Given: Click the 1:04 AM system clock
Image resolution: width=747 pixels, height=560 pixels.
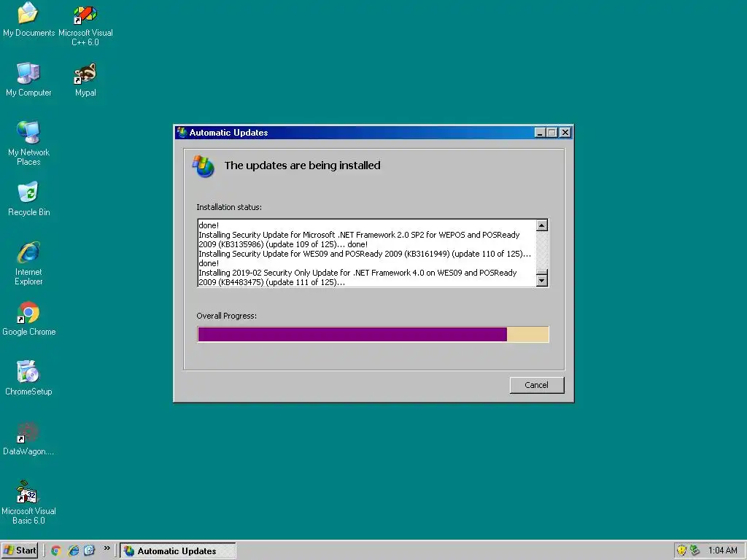Looking at the screenshot, I should [x=723, y=551].
